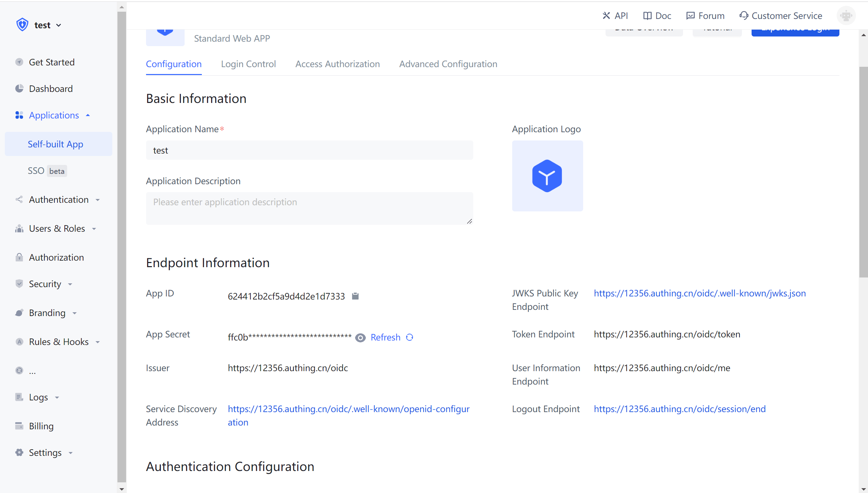
Task: Open the JWKS Public Key Endpoint link
Action: click(700, 293)
